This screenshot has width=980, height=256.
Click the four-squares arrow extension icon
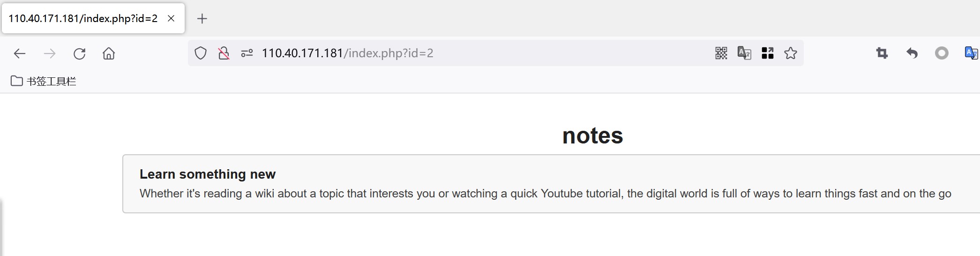[768, 53]
